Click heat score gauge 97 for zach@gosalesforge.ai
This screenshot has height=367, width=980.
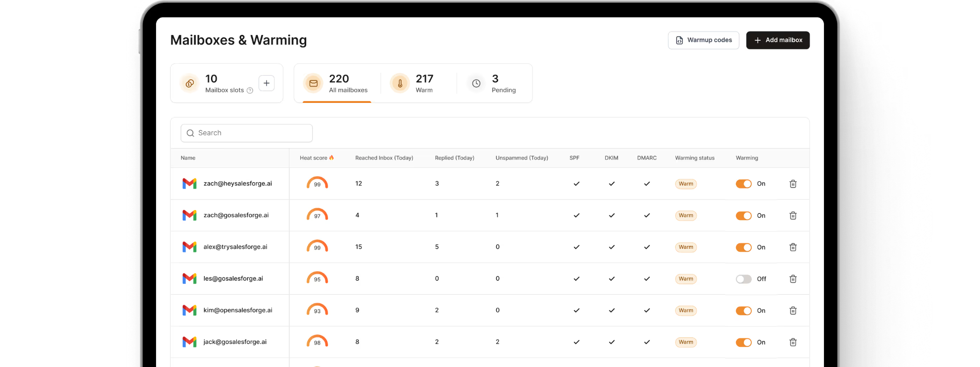pyautogui.click(x=317, y=214)
